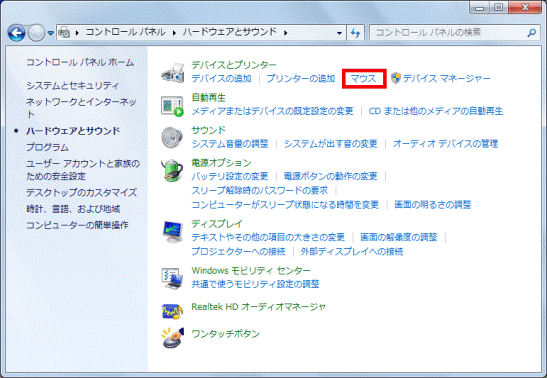Open デバイス マネージャー link

coord(447,78)
